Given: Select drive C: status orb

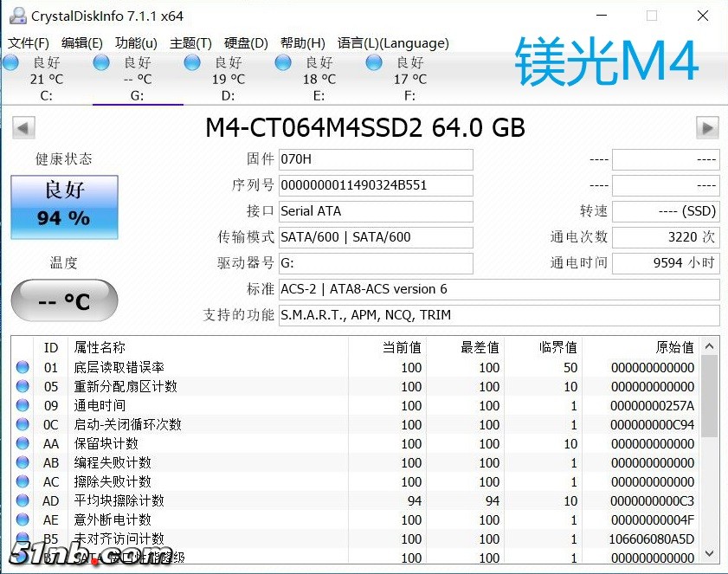Looking at the screenshot, I should [10, 62].
